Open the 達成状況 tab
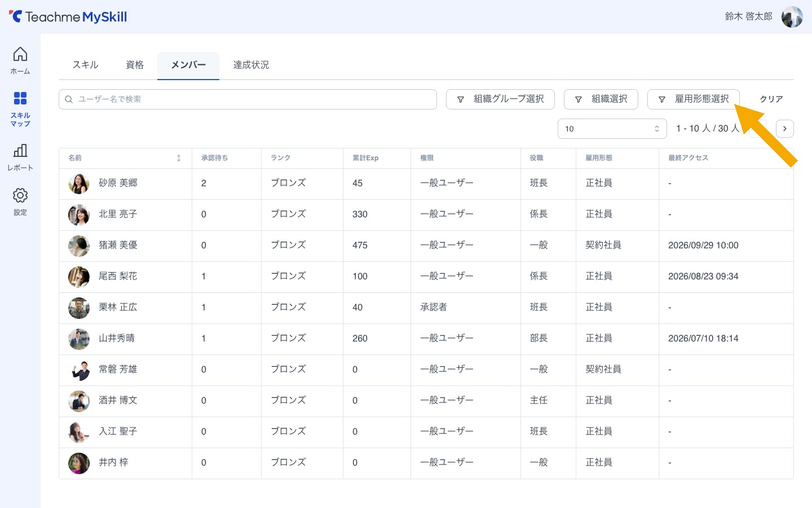The height and width of the screenshot is (508, 812). [x=251, y=65]
